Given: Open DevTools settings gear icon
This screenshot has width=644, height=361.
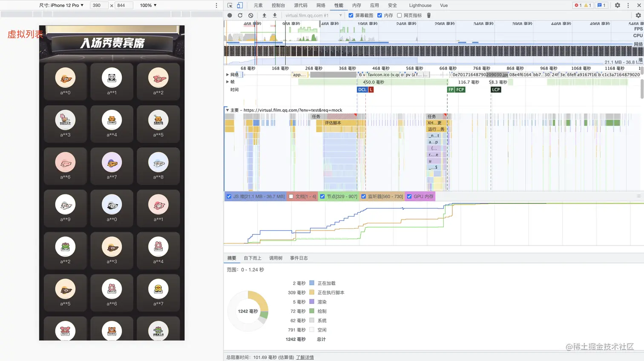Looking at the screenshot, I should (618, 6).
